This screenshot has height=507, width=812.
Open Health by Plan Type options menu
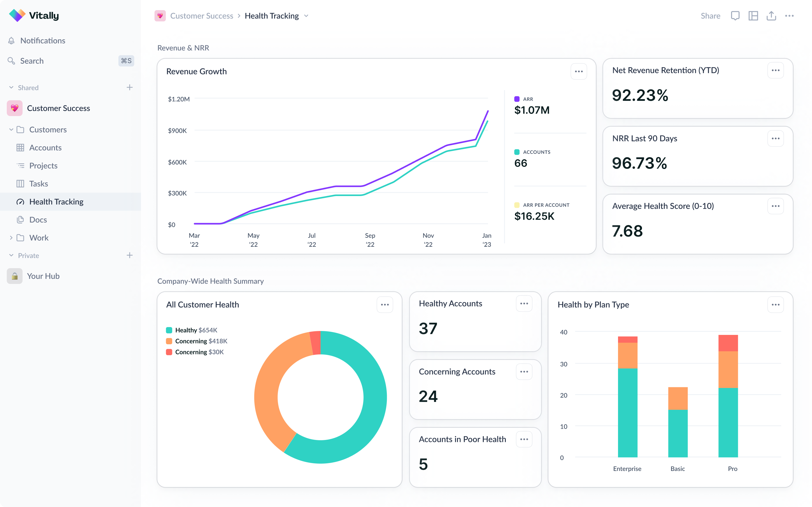(775, 304)
